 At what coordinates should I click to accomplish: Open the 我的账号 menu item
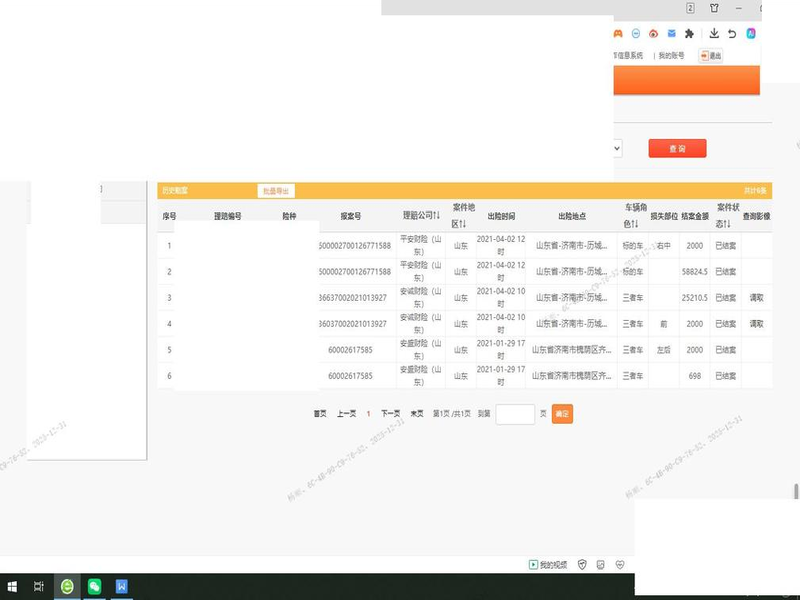[671, 56]
